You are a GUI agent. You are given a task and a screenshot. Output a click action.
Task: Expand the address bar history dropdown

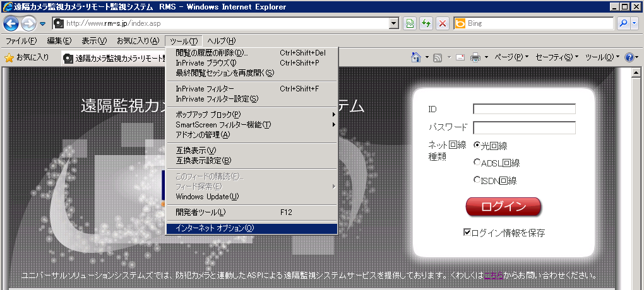tap(395, 23)
